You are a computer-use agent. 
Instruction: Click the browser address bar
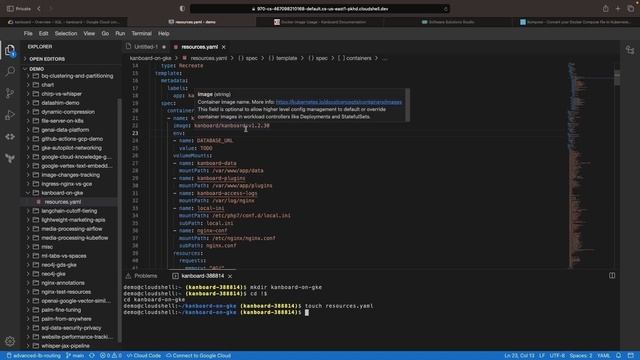(320, 9)
